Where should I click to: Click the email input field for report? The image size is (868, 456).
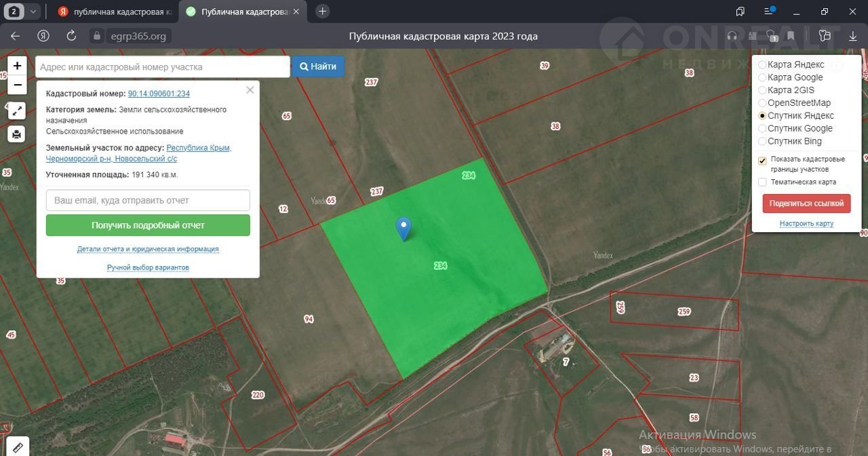point(148,200)
